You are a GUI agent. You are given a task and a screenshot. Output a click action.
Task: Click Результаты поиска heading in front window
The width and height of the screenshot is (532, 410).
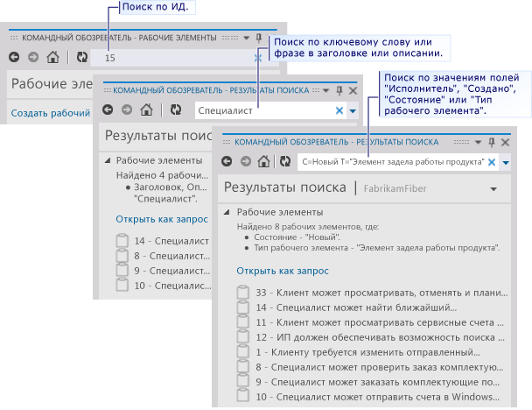point(285,187)
